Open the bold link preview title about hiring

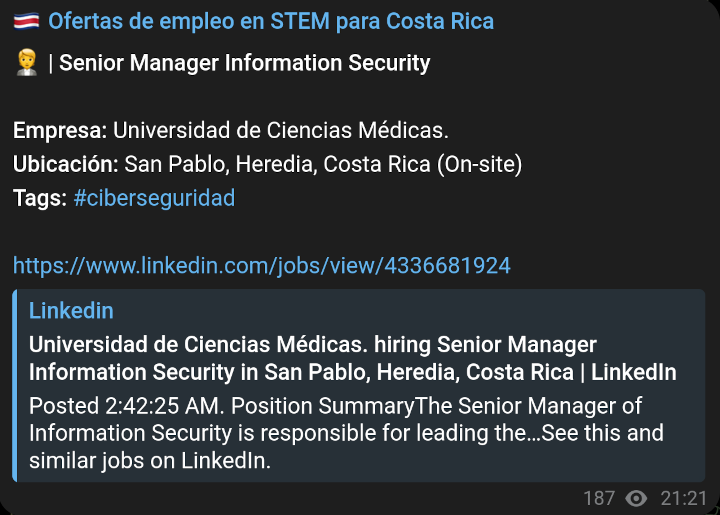[x=352, y=358]
